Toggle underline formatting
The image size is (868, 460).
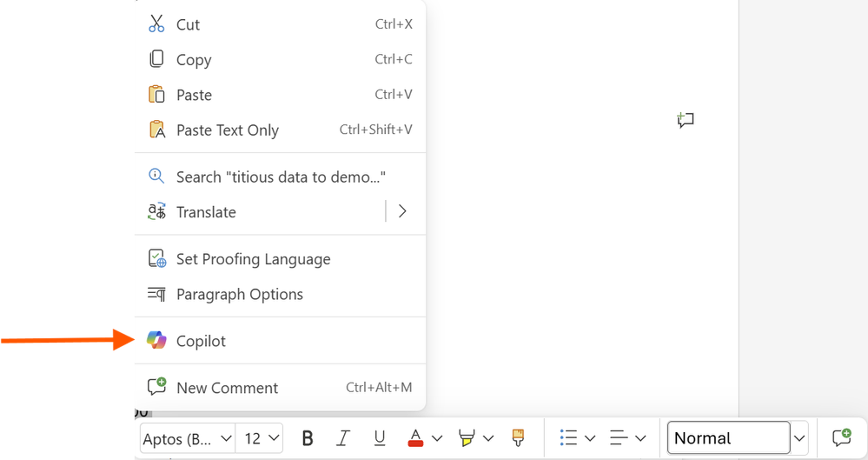(x=379, y=438)
